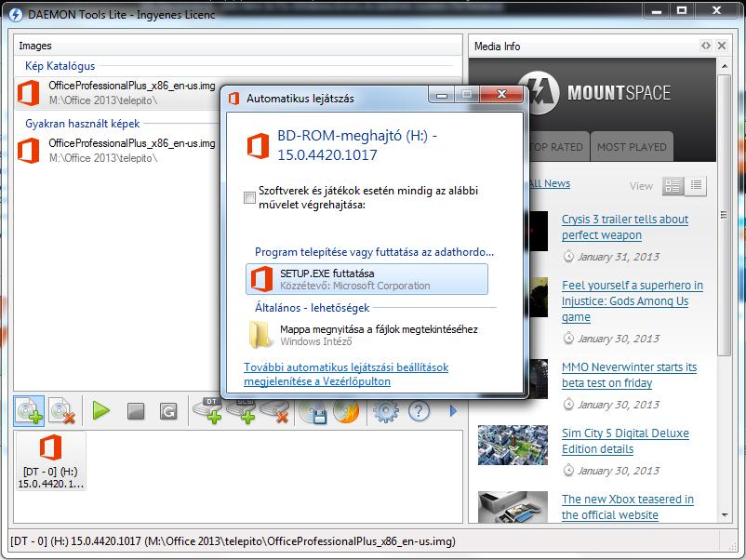746x560 pixels.
Task: Choose Mappa megnyitása a fájlok megtekintéséhez
Action: pyautogui.click(x=366, y=335)
